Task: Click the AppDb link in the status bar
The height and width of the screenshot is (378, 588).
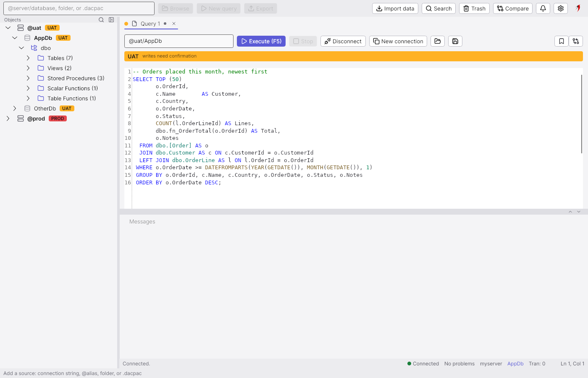Action: pyautogui.click(x=515, y=364)
